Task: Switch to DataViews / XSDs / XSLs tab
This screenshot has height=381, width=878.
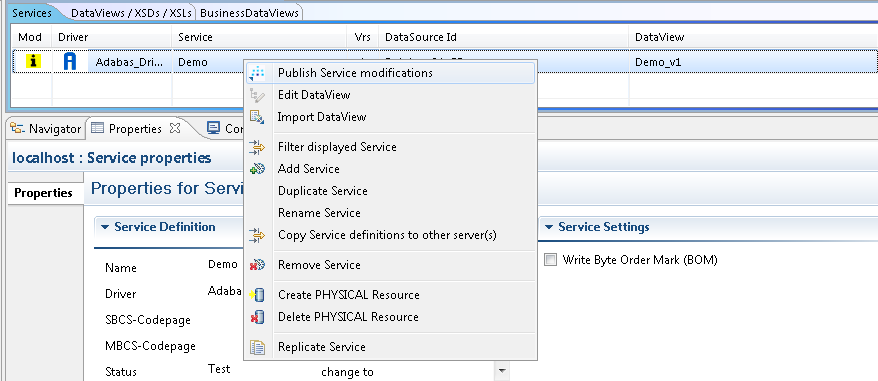Action: click(x=131, y=13)
